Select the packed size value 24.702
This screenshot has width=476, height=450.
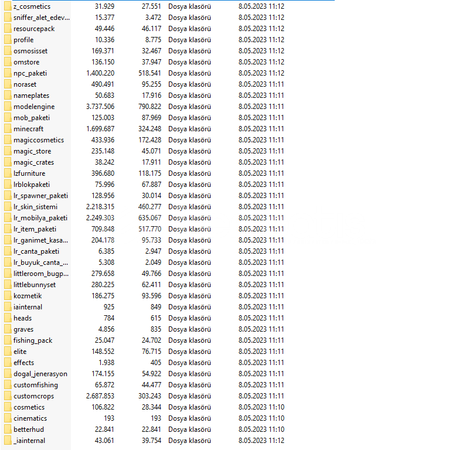151,340
